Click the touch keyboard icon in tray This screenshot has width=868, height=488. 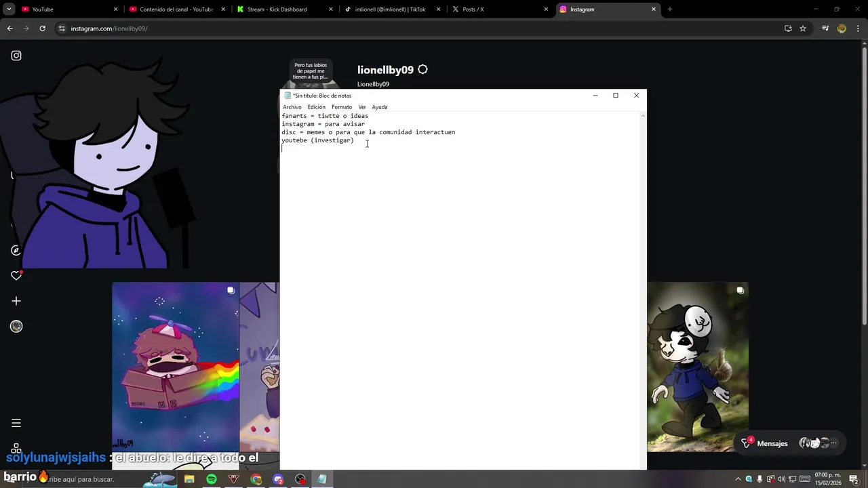[x=805, y=480]
